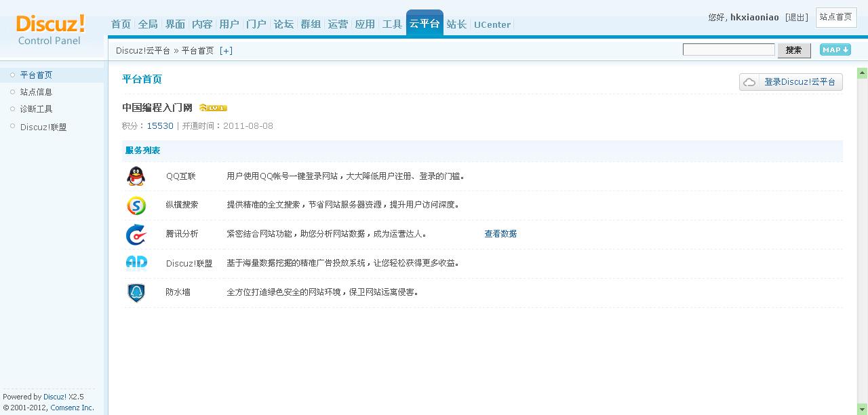Screen dimensions: 868x415
Task: Open the 站长 top menu
Action: click(456, 24)
